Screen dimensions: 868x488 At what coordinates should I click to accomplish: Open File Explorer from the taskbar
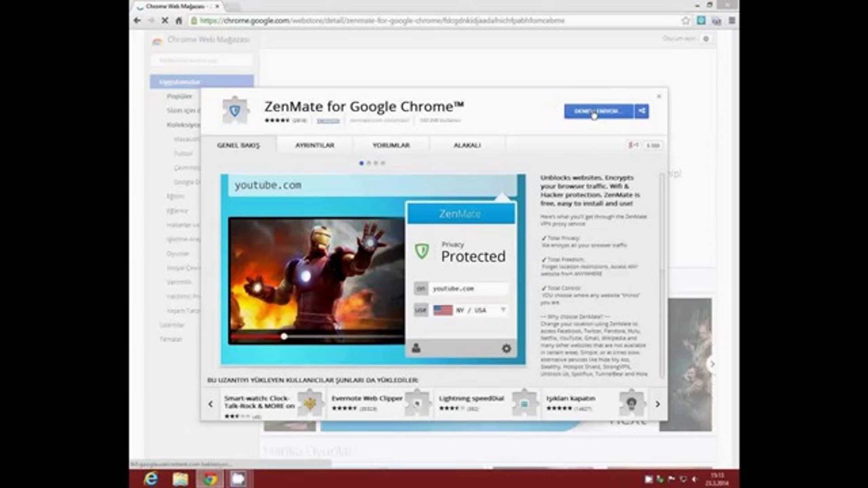point(180,479)
